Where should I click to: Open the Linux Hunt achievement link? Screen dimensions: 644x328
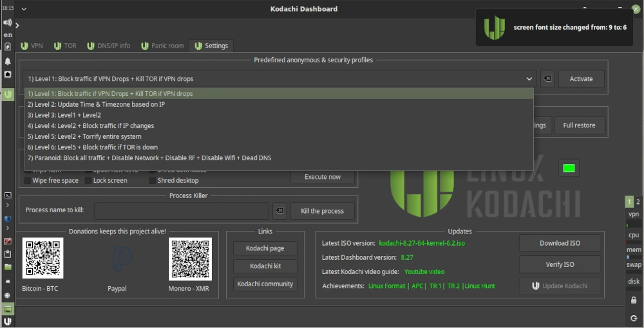point(480,286)
